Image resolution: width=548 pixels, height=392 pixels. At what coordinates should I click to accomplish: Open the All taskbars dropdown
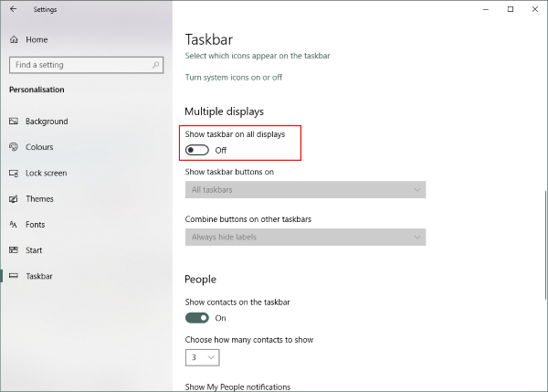click(x=305, y=190)
